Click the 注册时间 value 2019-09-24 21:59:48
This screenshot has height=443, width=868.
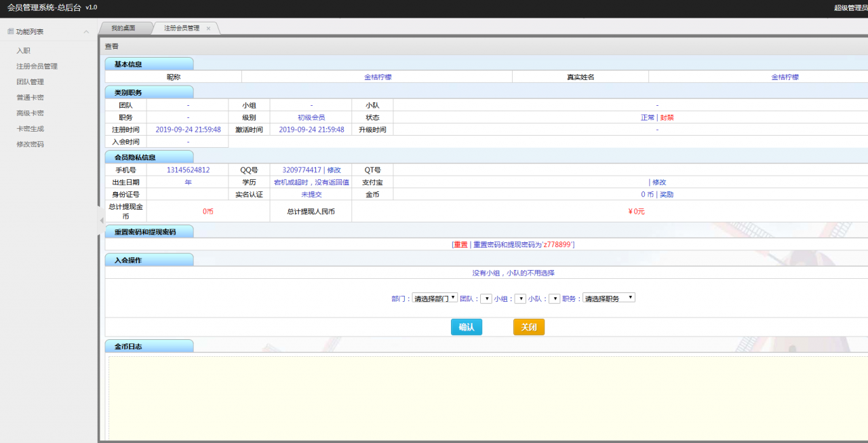(188, 130)
